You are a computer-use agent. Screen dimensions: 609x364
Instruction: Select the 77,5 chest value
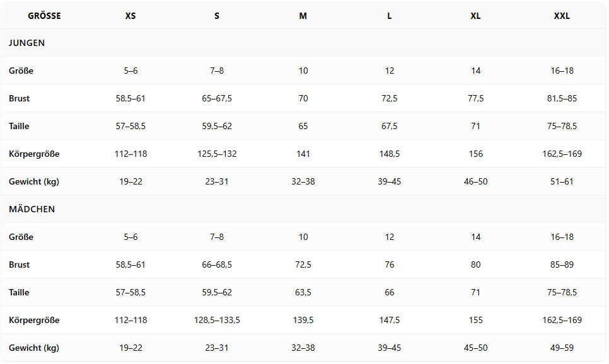point(475,98)
